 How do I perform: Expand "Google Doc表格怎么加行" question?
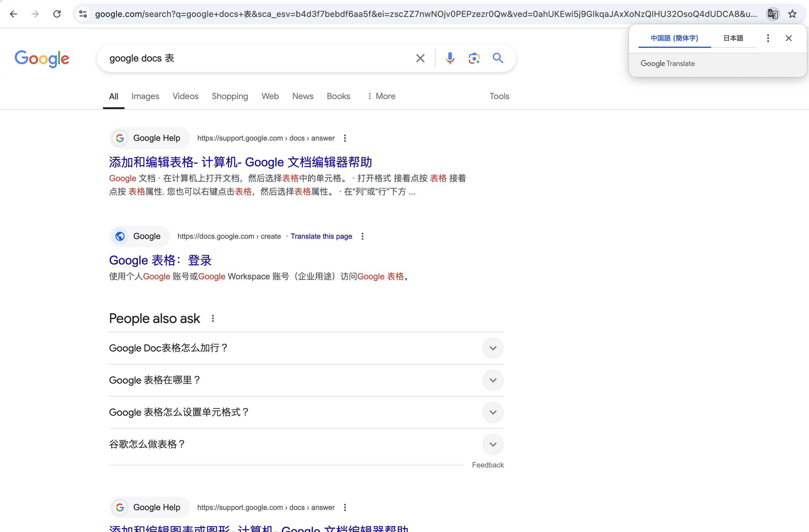pos(492,348)
